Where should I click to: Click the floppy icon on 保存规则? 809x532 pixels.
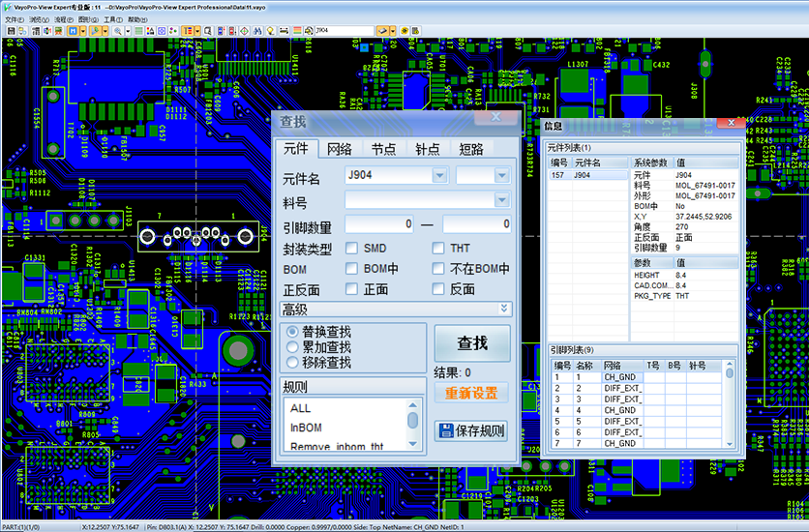click(x=445, y=431)
